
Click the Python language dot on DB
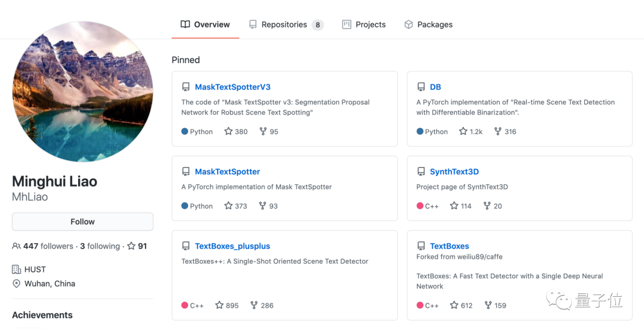coord(420,132)
